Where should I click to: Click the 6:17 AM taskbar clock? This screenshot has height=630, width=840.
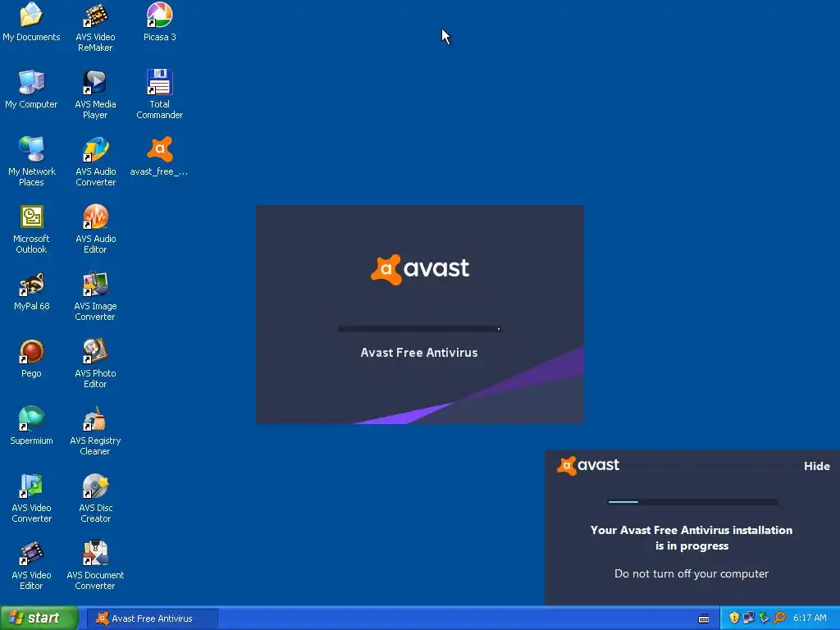coord(810,618)
